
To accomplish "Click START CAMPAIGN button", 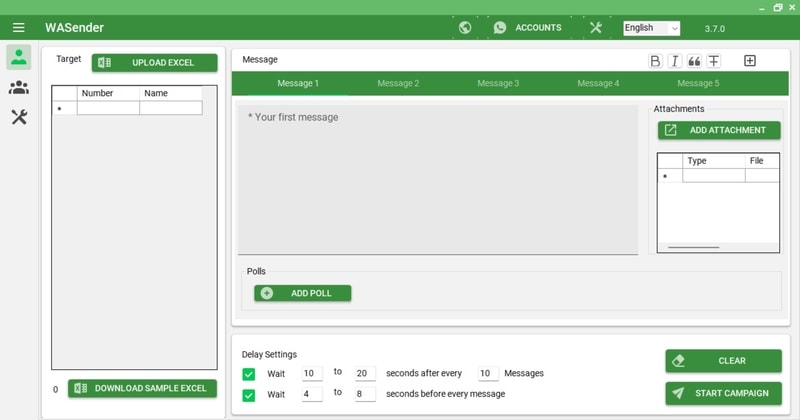I will coord(723,393).
